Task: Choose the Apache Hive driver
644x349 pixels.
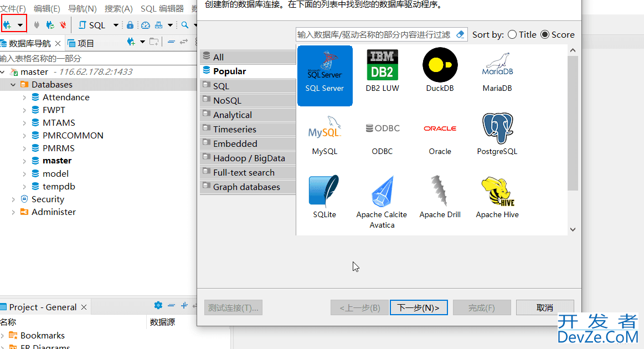Action: click(497, 197)
